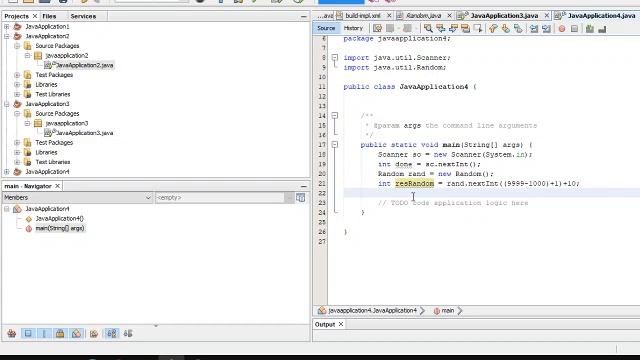The image size is (640, 360).
Task: Click the resRandom variable on line 21
Action: tap(414, 184)
